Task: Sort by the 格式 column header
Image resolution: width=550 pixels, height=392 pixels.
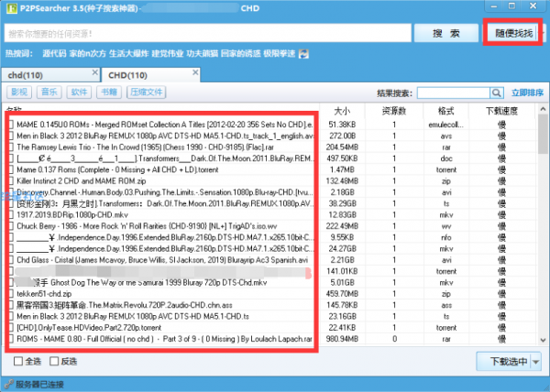Action: [445, 111]
